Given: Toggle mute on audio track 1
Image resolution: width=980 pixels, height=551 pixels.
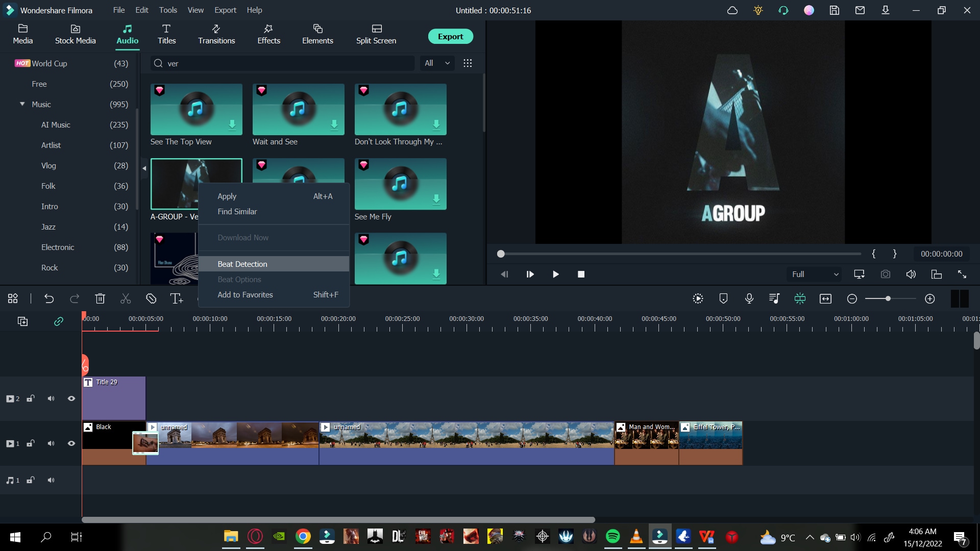Looking at the screenshot, I should pyautogui.click(x=51, y=480).
